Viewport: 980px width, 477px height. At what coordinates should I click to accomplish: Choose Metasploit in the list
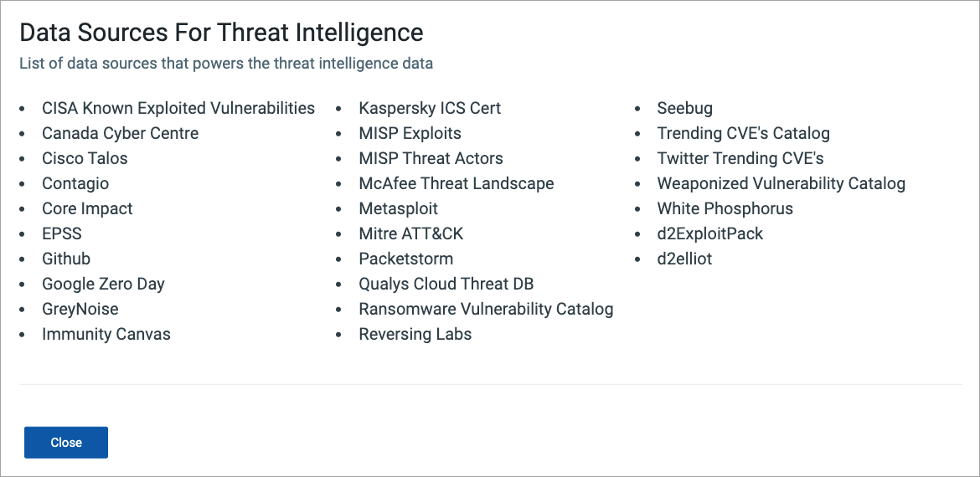pyautogui.click(x=398, y=208)
